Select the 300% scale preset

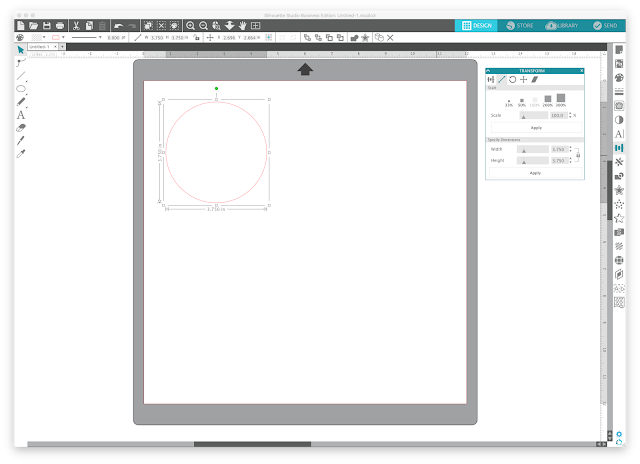pos(561,98)
